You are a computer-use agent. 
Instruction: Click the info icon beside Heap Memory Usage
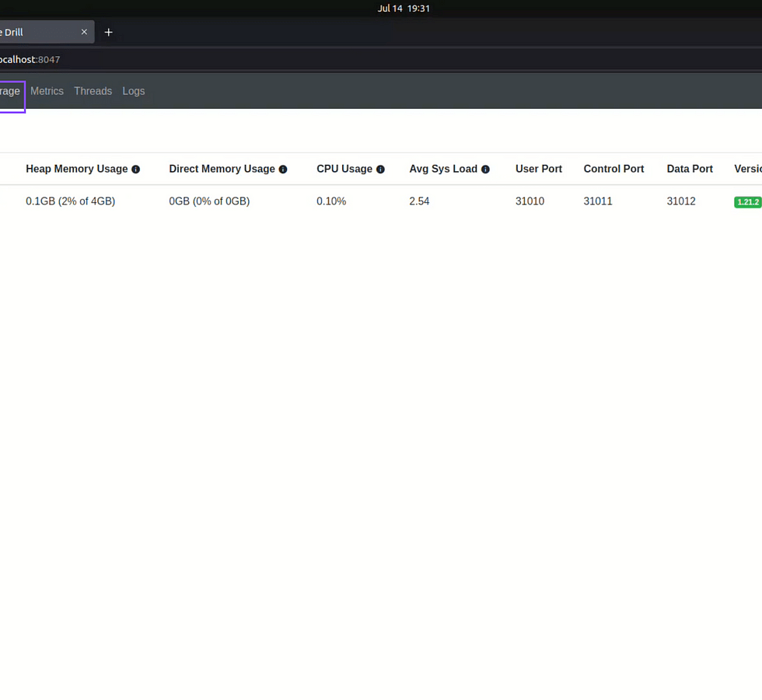coord(136,170)
